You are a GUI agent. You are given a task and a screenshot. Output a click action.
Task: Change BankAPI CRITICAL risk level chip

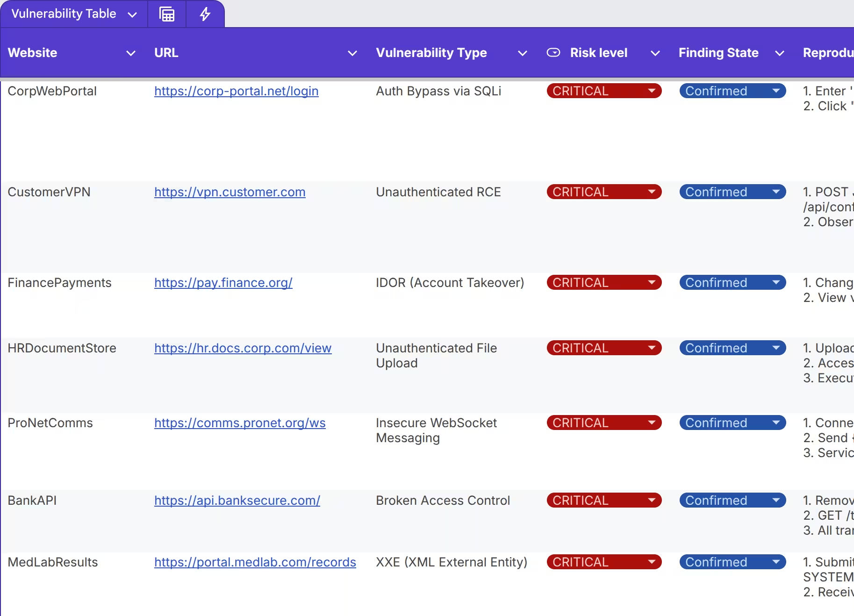pyautogui.click(x=604, y=501)
